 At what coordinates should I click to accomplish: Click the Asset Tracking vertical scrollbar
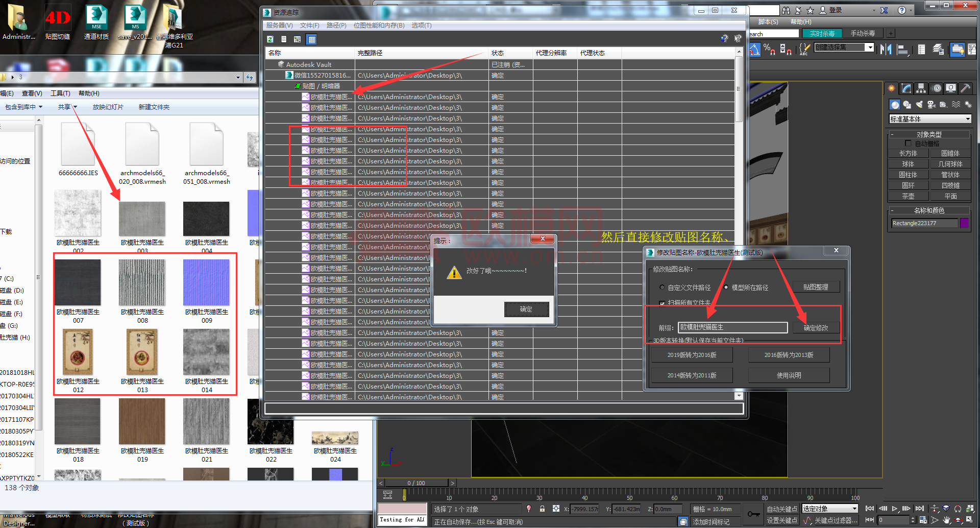(739, 224)
